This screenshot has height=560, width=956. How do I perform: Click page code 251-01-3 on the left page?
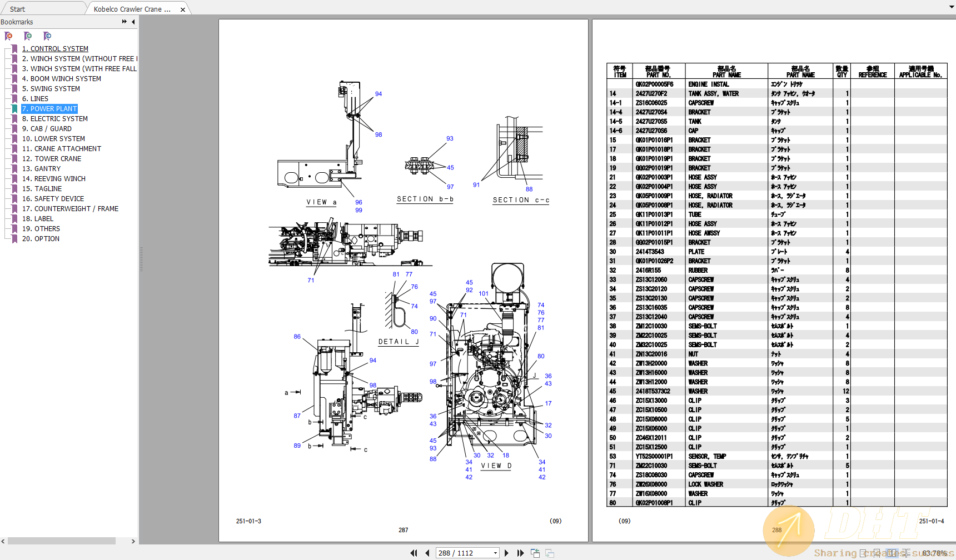click(248, 521)
